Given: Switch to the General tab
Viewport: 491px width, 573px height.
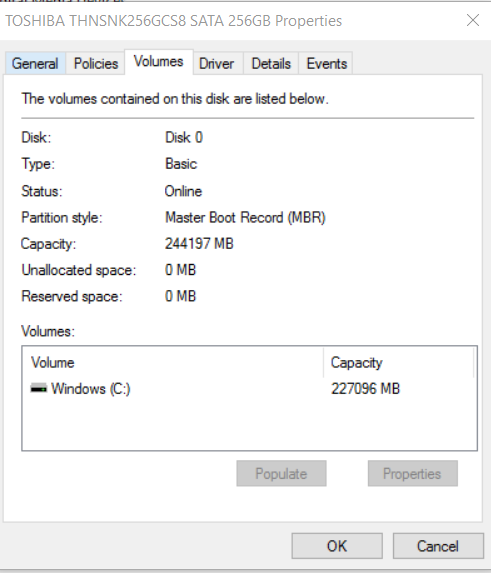Looking at the screenshot, I should (x=35, y=64).
